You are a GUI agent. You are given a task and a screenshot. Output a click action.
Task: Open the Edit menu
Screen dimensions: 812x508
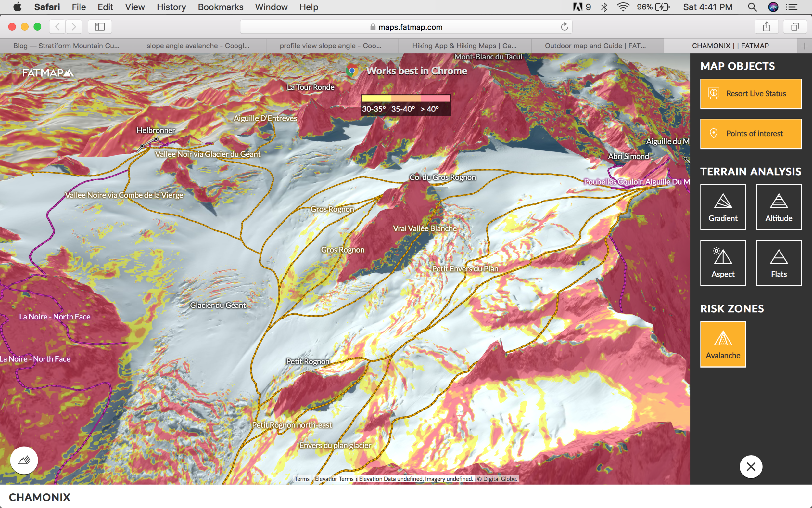(x=106, y=7)
